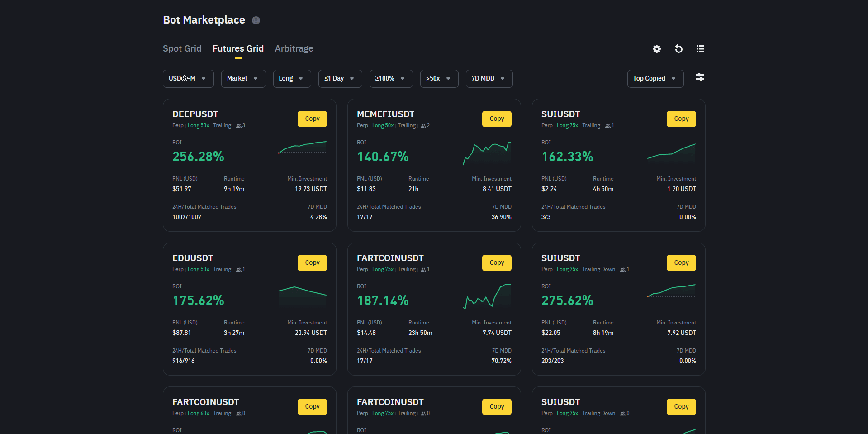The image size is (868, 434).
Task: Switch to list view using the list icon
Action: click(700, 49)
